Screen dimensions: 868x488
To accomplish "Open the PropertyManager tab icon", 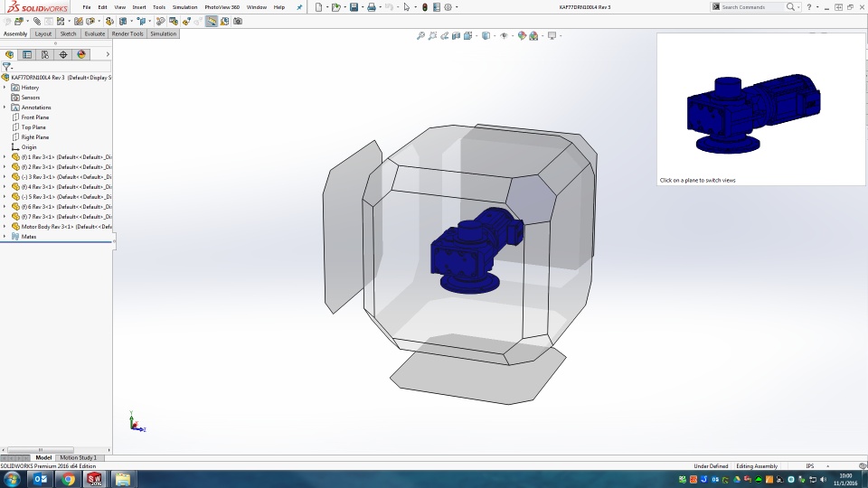I will click(x=27, y=54).
